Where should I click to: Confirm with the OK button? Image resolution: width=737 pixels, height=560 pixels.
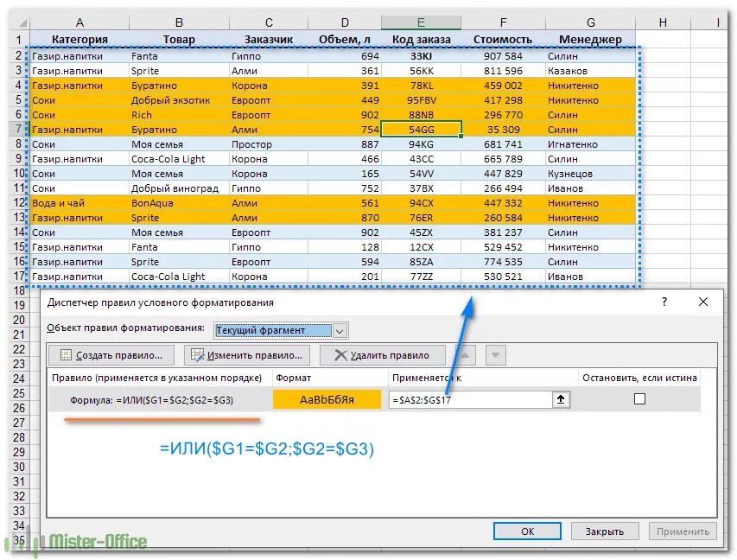(x=527, y=531)
